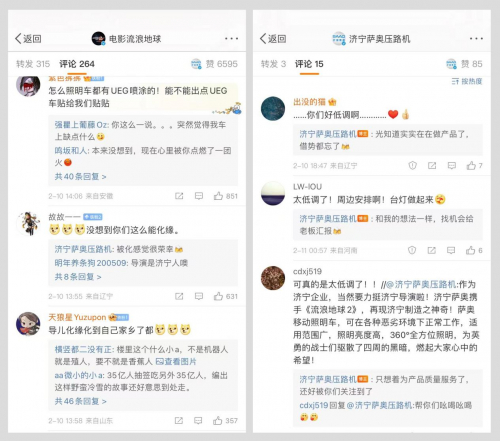The image size is (500, 441).
Task: Report the comment from 2-10 18:47
Action: pyautogui.click(x=413, y=165)
